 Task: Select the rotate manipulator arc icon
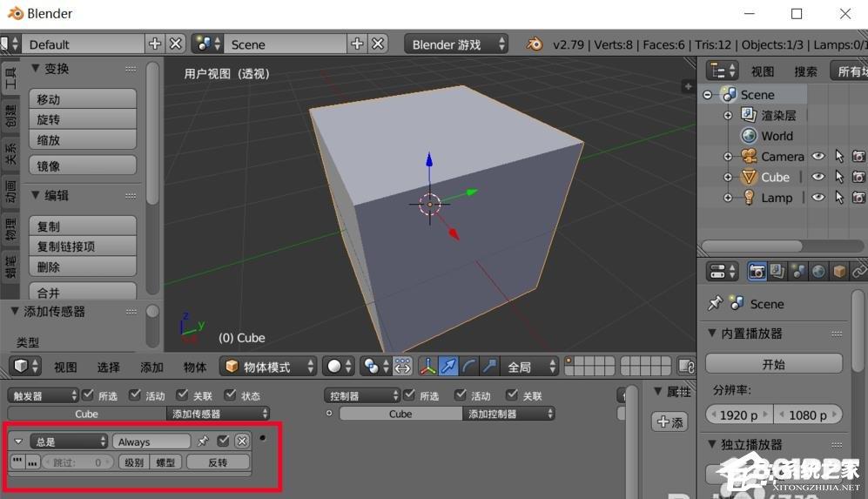[x=469, y=366]
